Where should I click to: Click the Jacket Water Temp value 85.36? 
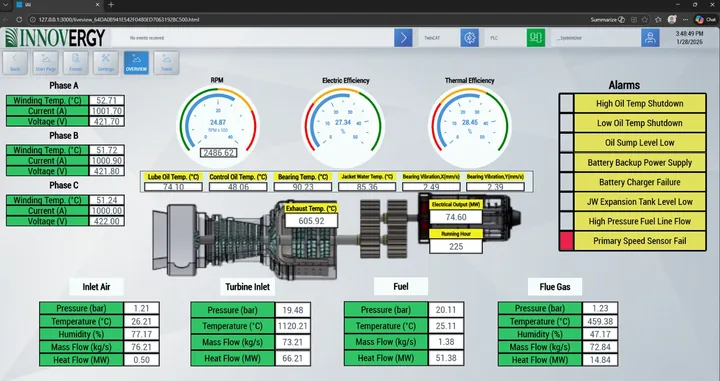(x=367, y=187)
